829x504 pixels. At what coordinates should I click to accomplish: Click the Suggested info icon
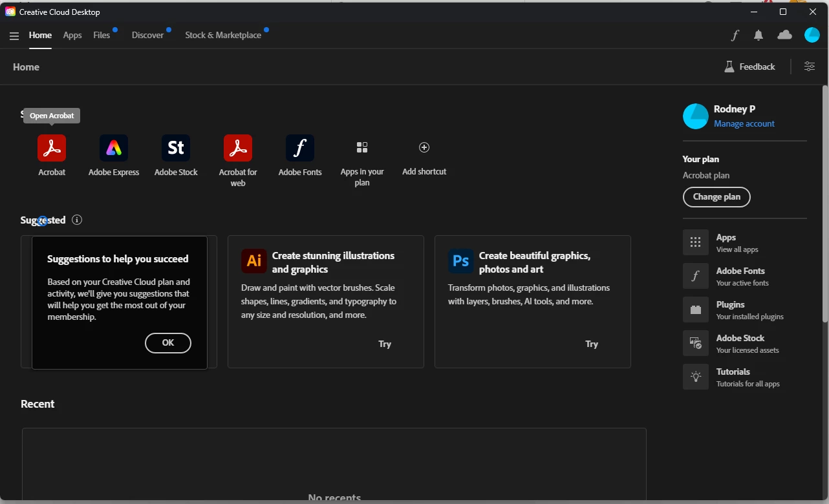[77, 220]
